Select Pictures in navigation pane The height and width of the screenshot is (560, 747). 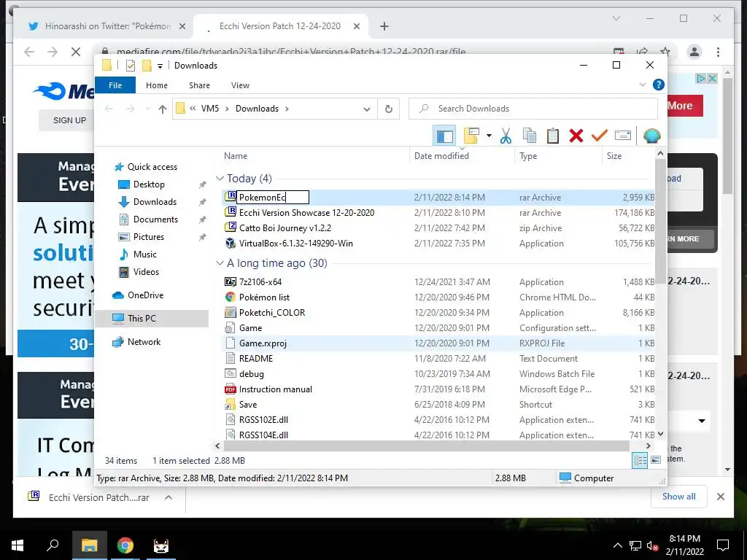point(148,237)
